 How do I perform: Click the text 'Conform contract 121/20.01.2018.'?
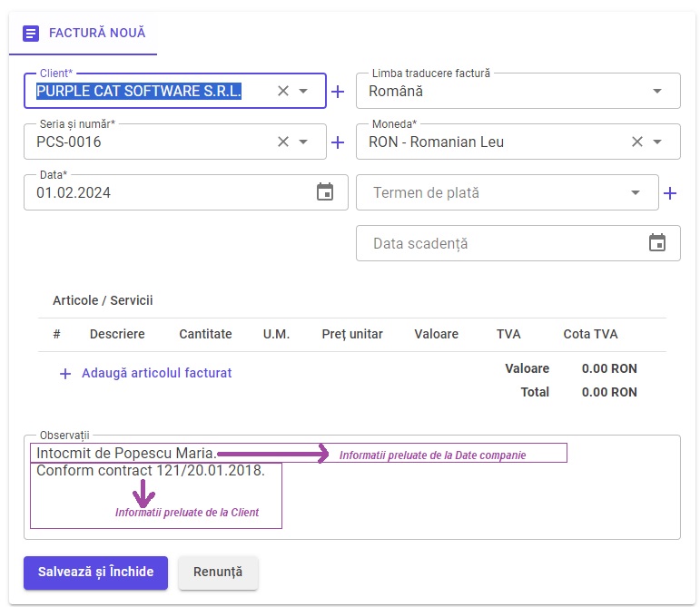(151, 470)
